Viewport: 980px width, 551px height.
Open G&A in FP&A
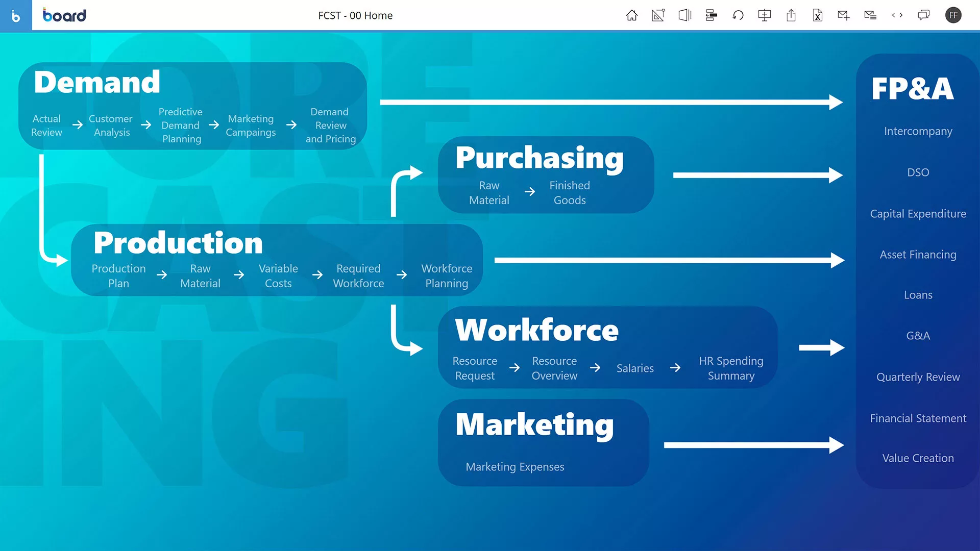pyautogui.click(x=918, y=336)
